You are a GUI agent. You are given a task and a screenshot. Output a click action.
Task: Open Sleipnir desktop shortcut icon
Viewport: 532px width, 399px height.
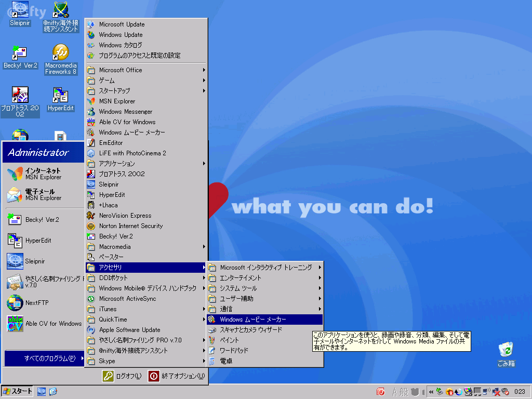point(20,9)
